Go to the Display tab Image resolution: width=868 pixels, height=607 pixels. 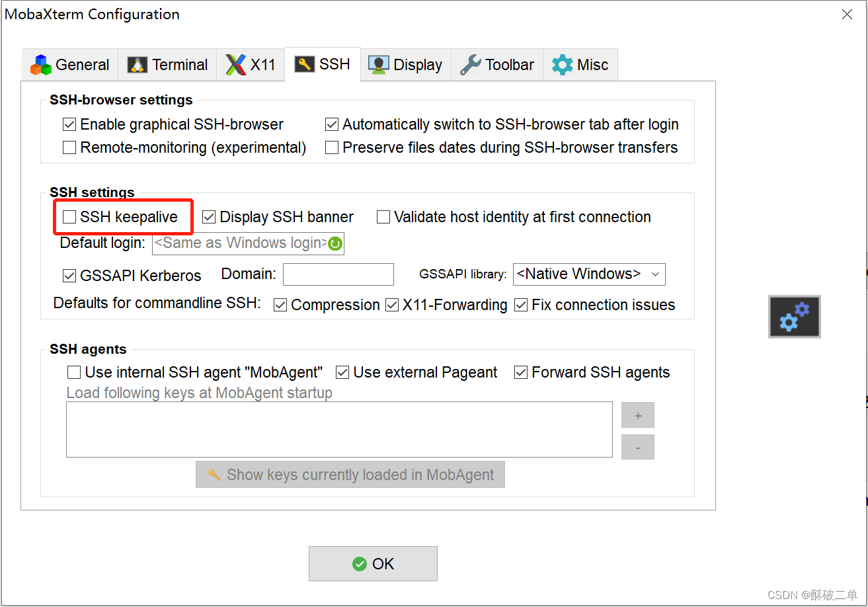point(406,65)
